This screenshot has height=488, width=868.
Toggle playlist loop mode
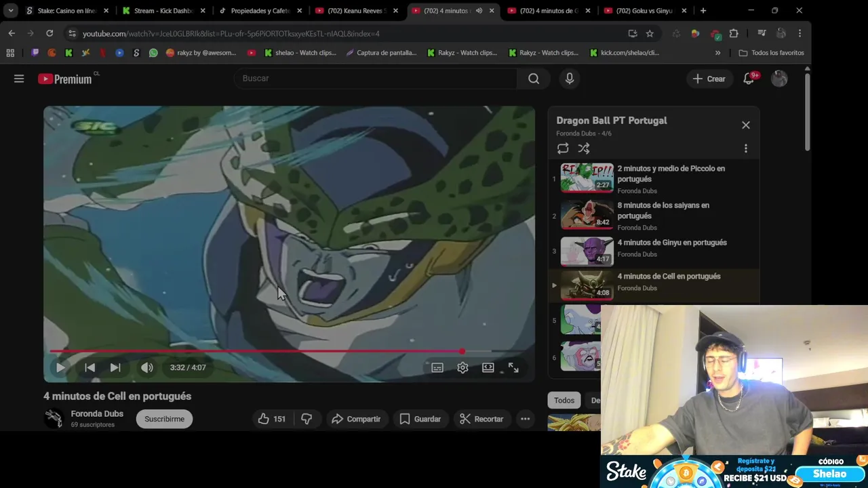click(563, 148)
